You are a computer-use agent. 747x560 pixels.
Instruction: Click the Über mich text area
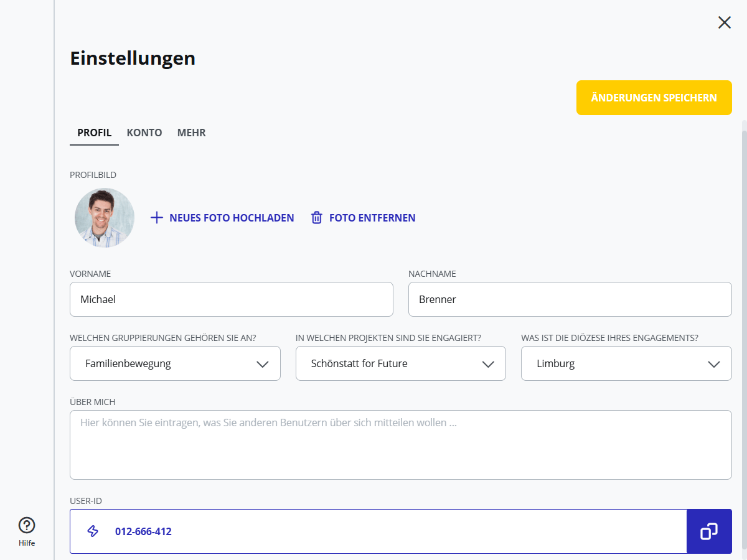400,445
